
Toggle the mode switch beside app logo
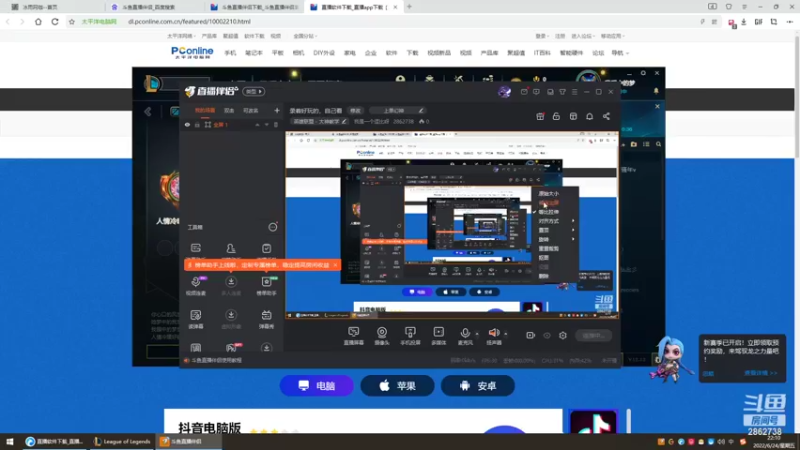[254, 91]
